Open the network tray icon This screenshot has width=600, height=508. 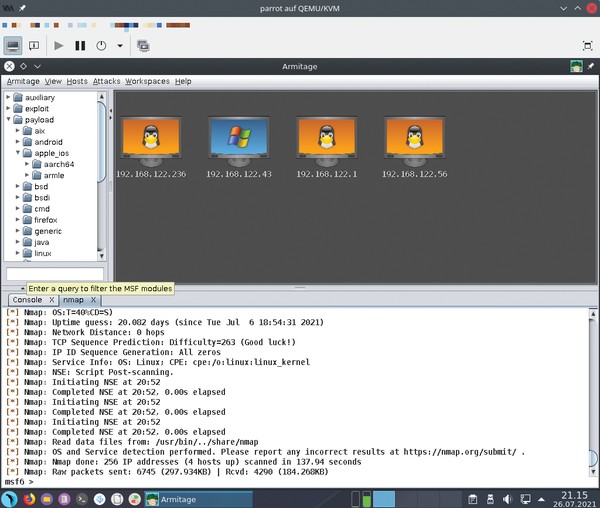coord(525,499)
